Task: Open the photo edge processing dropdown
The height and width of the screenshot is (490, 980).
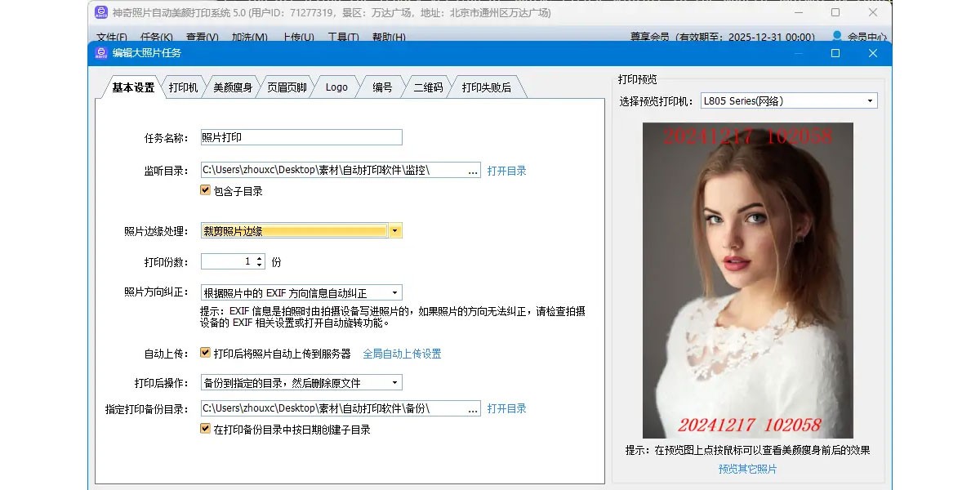Action: pyautogui.click(x=395, y=231)
